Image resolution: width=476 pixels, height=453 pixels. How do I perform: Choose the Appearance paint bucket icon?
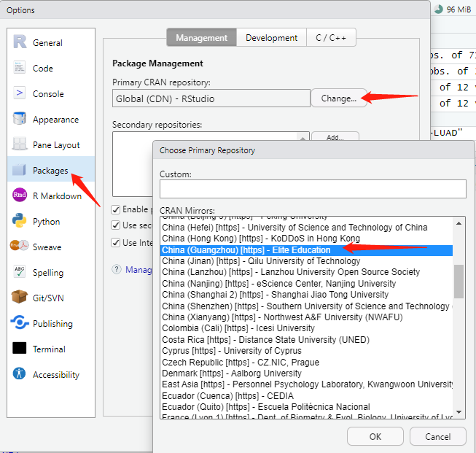click(x=20, y=118)
